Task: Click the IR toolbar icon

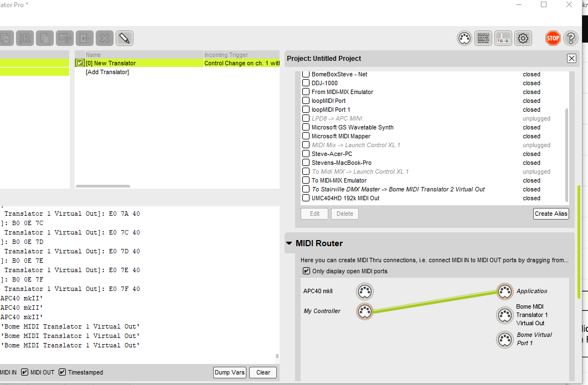Action: 25,38
